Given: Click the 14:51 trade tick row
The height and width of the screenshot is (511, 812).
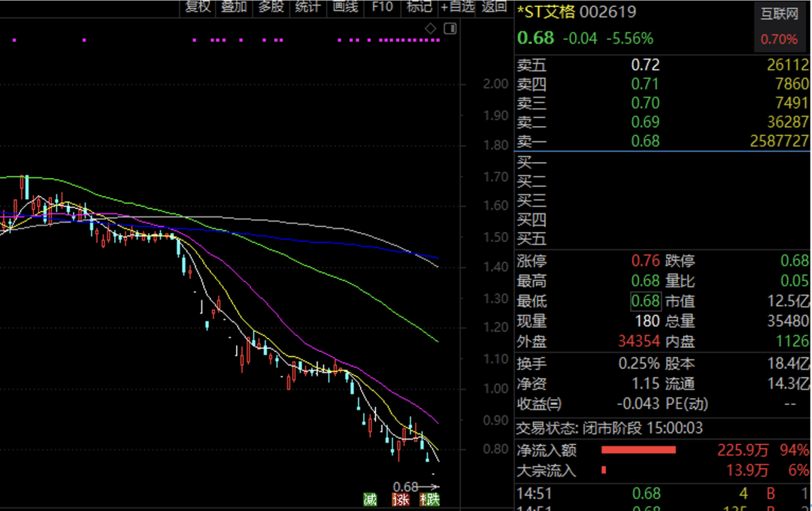Looking at the screenshot, I should [662, 493].
